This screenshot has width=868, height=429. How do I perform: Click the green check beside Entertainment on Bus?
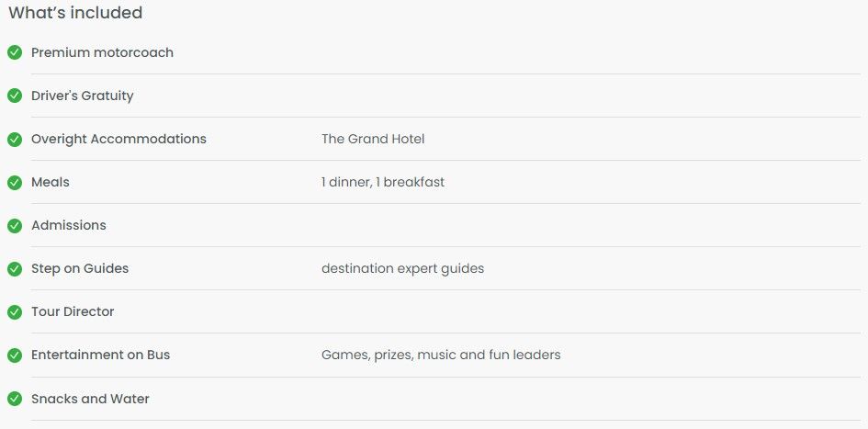pyautogui.click(x=15, y=356)
